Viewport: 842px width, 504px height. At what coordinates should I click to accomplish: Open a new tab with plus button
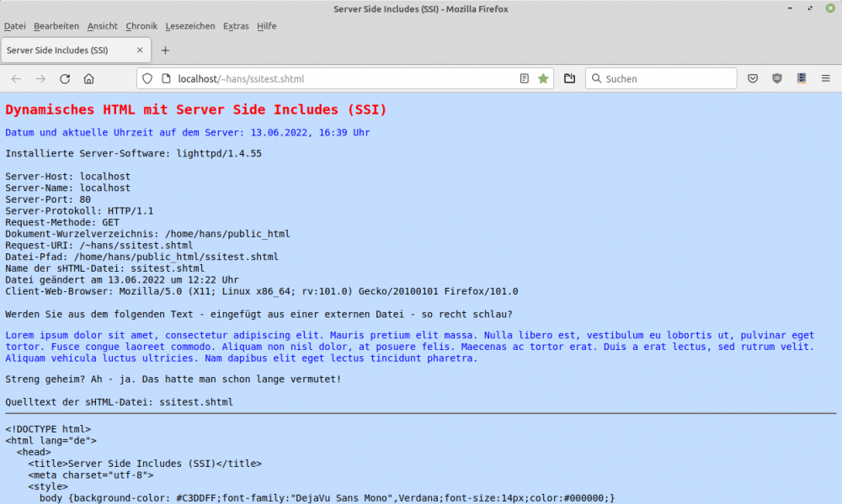click(165, 50)
